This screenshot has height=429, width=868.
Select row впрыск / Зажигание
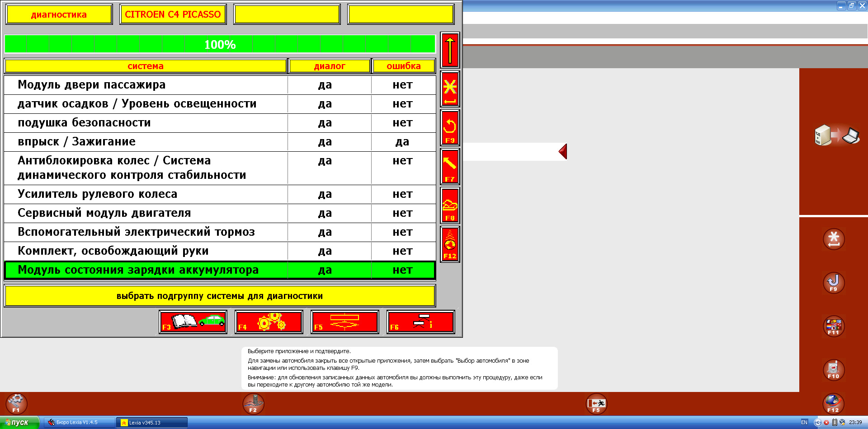coord(220,142)
